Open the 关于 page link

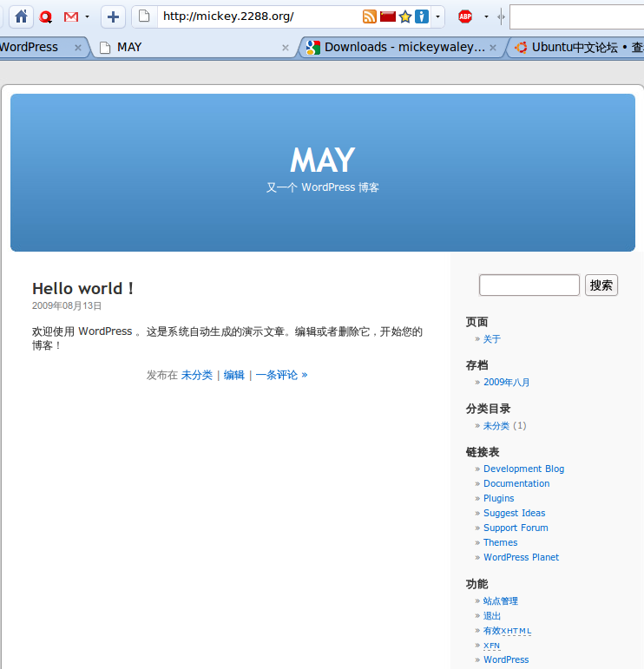(491, 339)
